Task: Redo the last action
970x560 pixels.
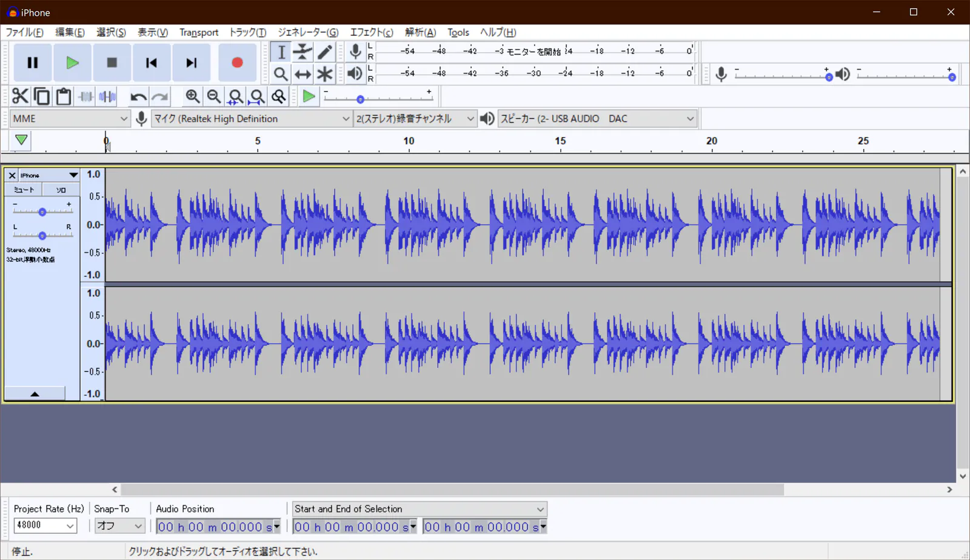Action: point(160,96)
